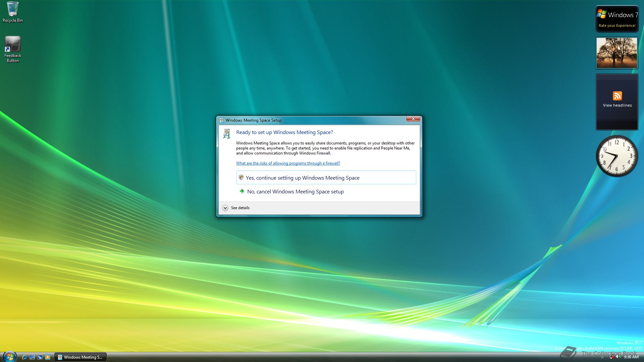Screen dimensions: 644x362
Task: Click the green arrow beside No, cancel
Action: (x=241, y=191)
